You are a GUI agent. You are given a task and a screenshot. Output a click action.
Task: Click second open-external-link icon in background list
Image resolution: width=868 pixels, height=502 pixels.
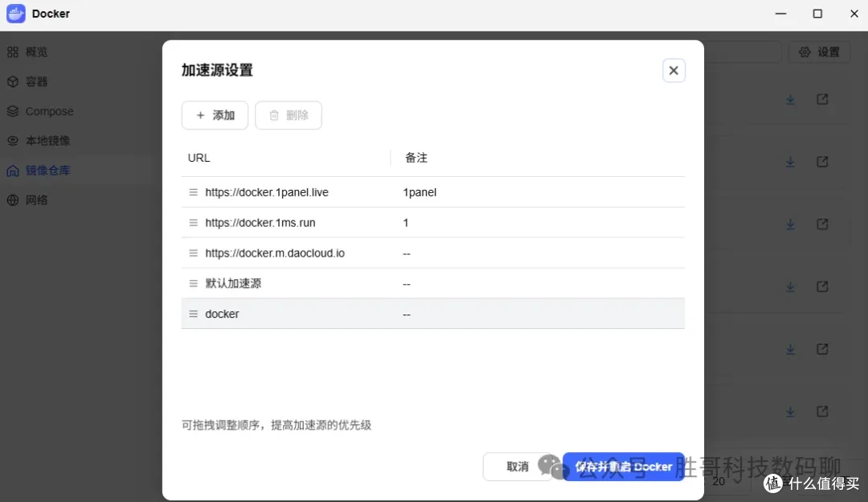pyautogui.click(x=823, y=162)
